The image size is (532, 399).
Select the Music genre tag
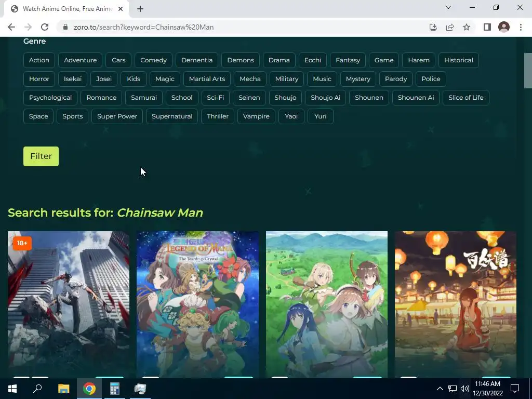click(x=322, y=79)
